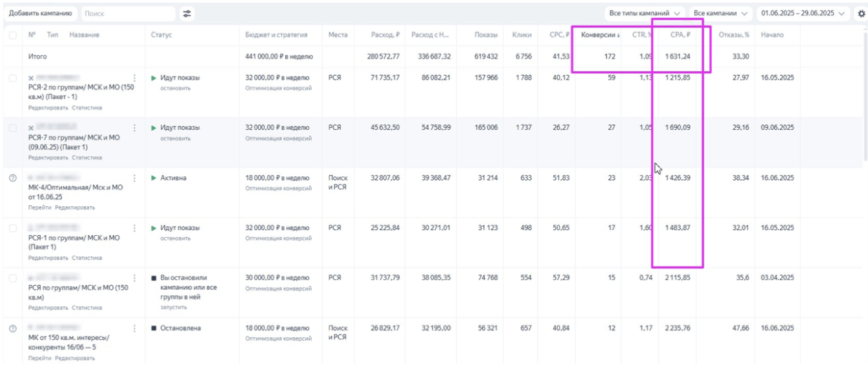Open the 'Все кампании' dropdown
This screenshot has width=868, height=382.
[721, 13]
